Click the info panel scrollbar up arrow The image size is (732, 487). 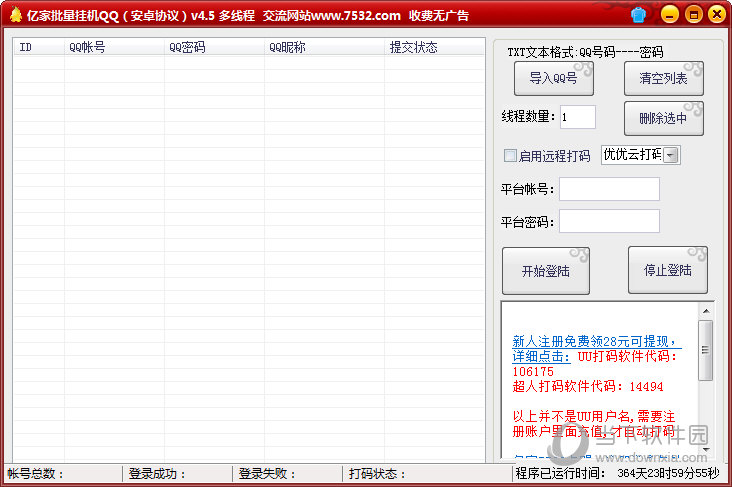tap(706, 311)
